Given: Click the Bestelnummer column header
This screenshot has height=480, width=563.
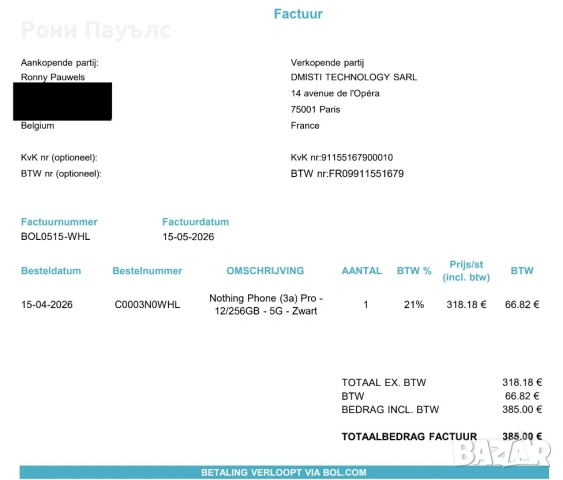Looking at the screenshot, I should point(147,271).
